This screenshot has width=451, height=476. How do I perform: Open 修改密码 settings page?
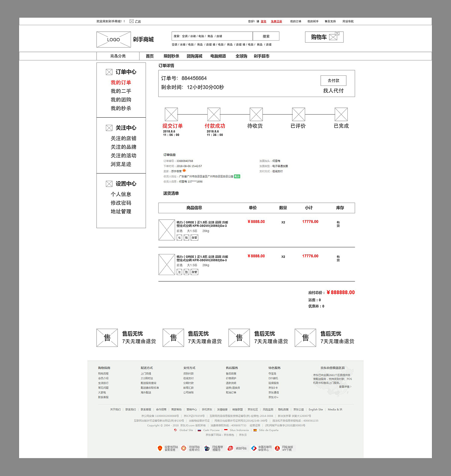click(121, 203)
